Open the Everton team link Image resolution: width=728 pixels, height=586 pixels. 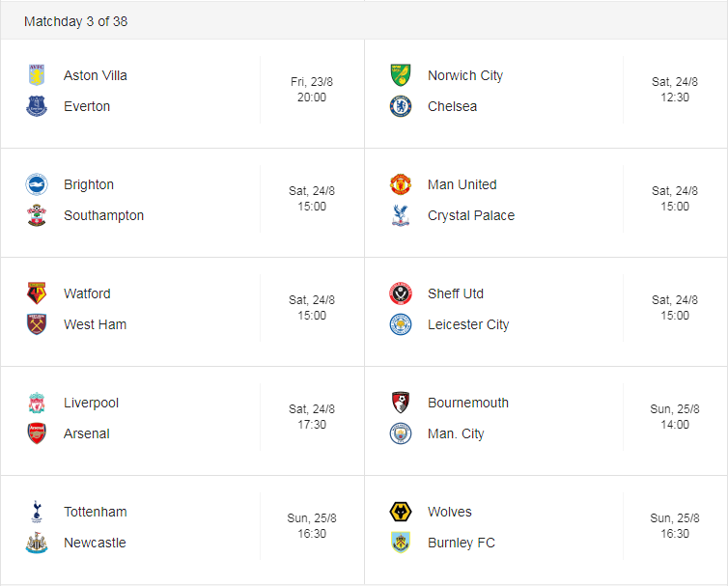click(x=87, y=106)
